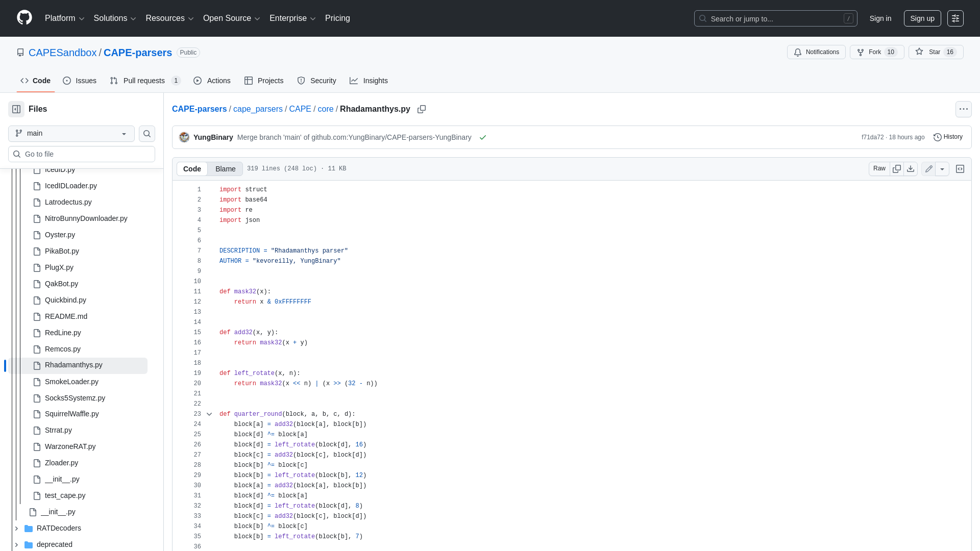Open the search within repository icon
This screenshot has width=980, height=551.
(147, 133)
